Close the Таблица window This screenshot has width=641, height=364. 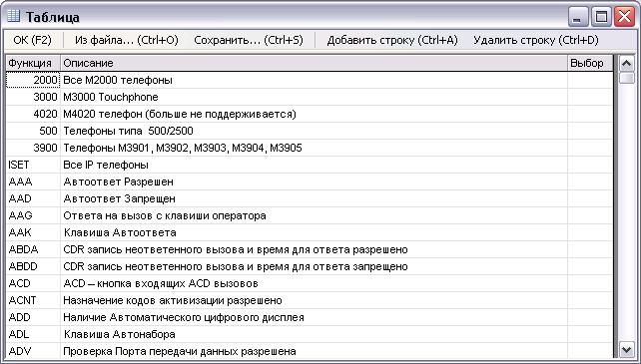625,17
